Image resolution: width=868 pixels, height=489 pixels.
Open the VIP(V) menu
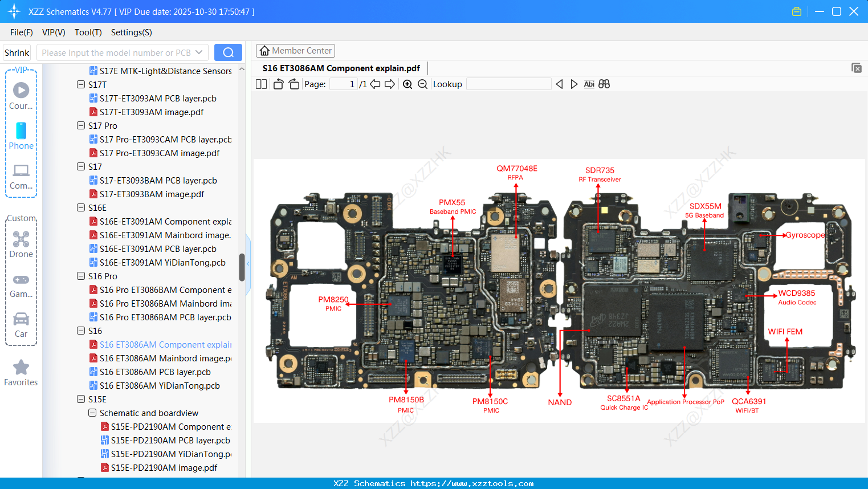click(x=53, y=32)
